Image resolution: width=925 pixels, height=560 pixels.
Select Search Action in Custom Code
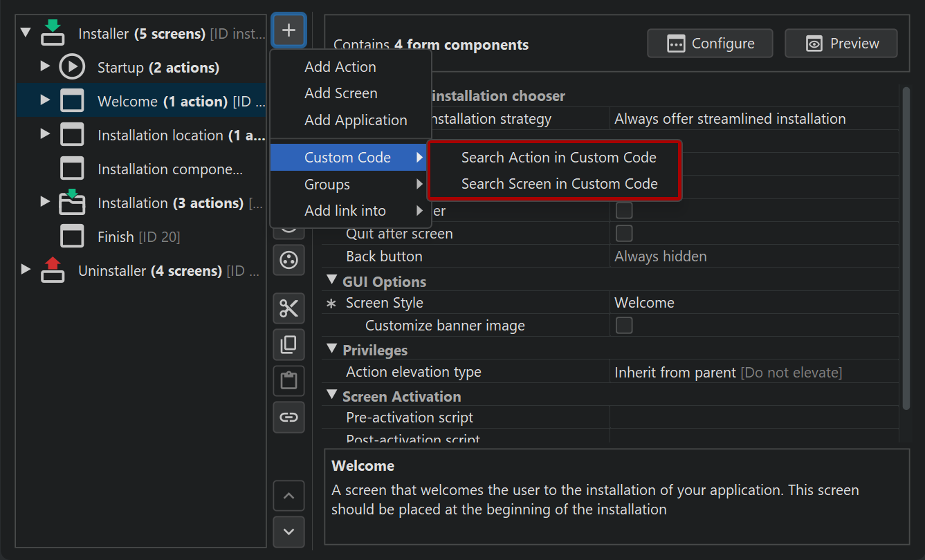(x=558, y=158)
